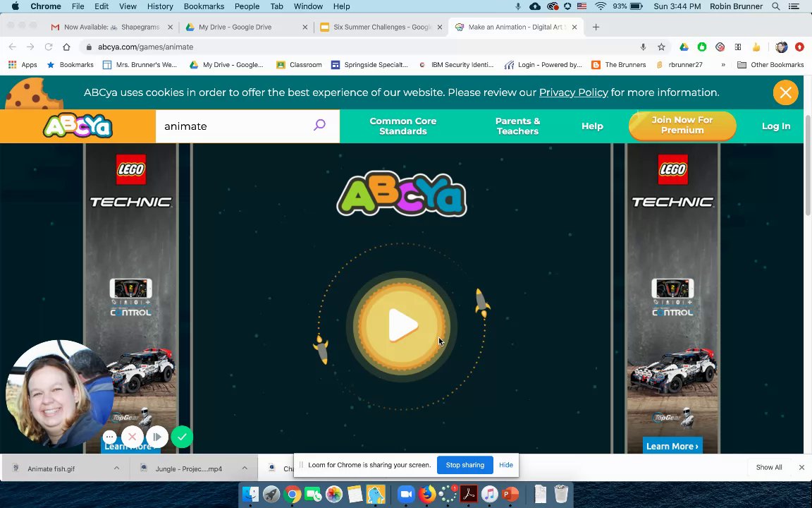Reload the page with refresh icon

point(48,47)
